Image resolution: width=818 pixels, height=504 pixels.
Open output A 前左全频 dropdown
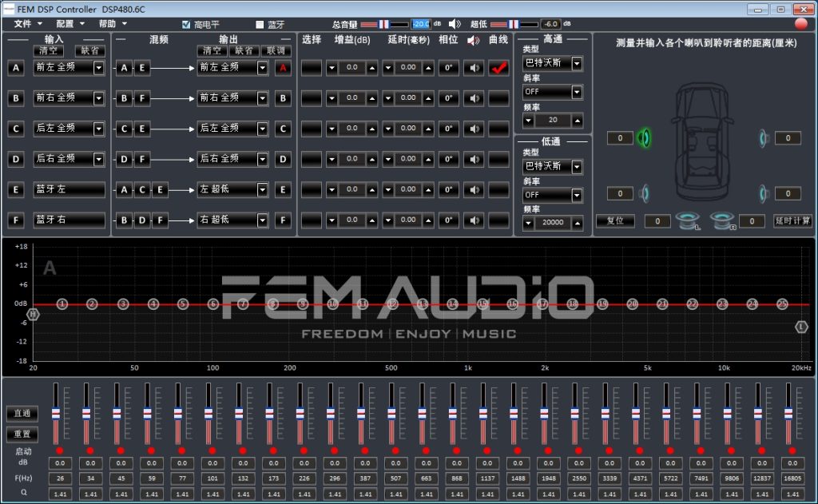262,68
